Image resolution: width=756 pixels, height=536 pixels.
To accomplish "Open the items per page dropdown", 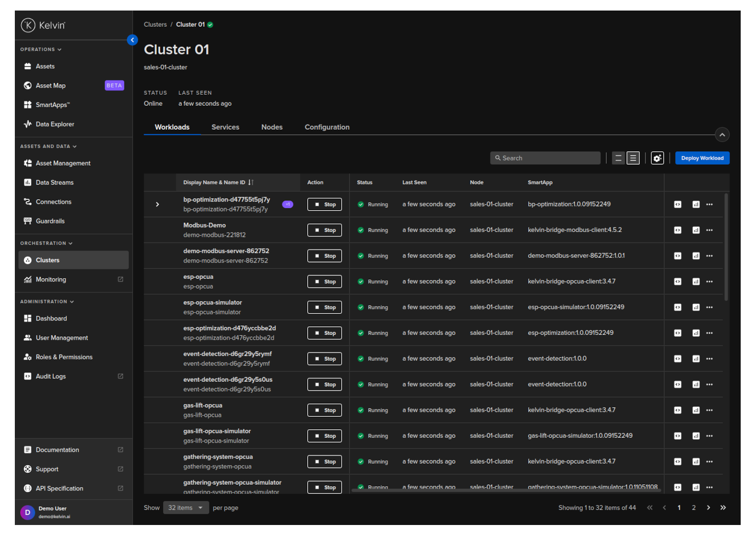I will point(185,508).
